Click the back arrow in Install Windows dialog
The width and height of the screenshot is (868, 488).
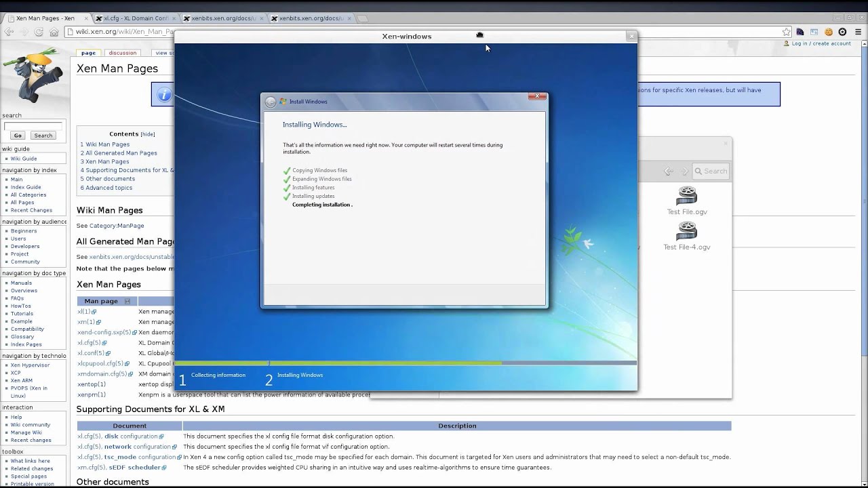tap(271, 102)
